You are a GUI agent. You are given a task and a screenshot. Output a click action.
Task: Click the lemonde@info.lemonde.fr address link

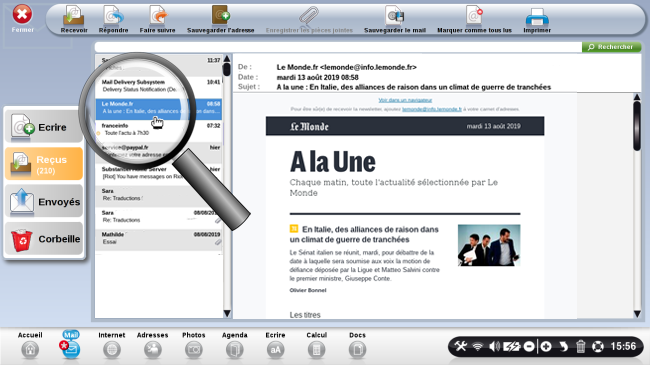432,109
